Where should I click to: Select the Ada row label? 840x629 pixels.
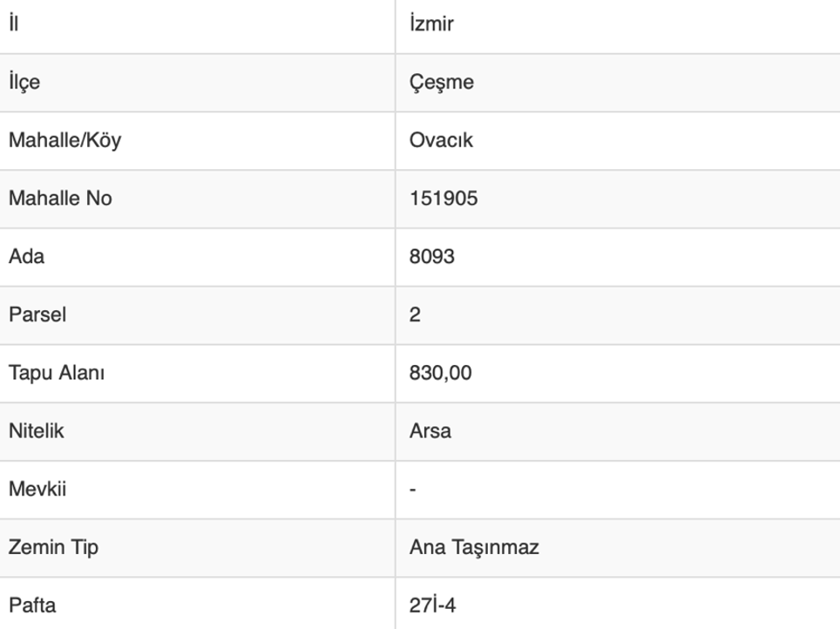click(26, 257)
